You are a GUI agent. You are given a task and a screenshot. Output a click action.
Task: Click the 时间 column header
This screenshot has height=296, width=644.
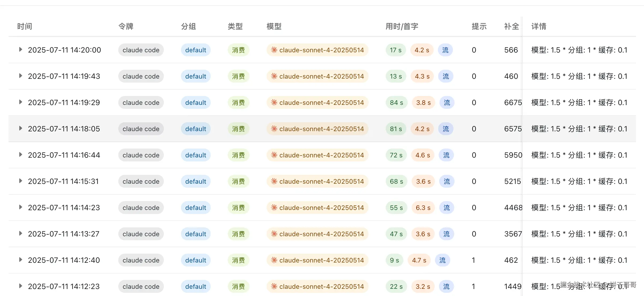point(25,26)
